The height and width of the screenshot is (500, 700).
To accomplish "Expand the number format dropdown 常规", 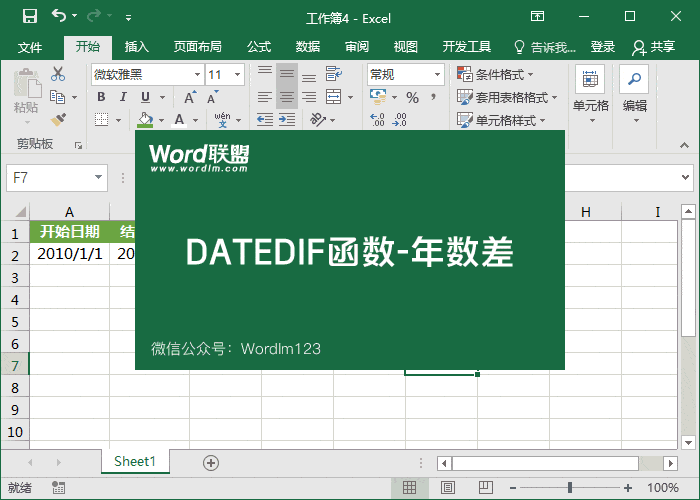I will [437, 74].
